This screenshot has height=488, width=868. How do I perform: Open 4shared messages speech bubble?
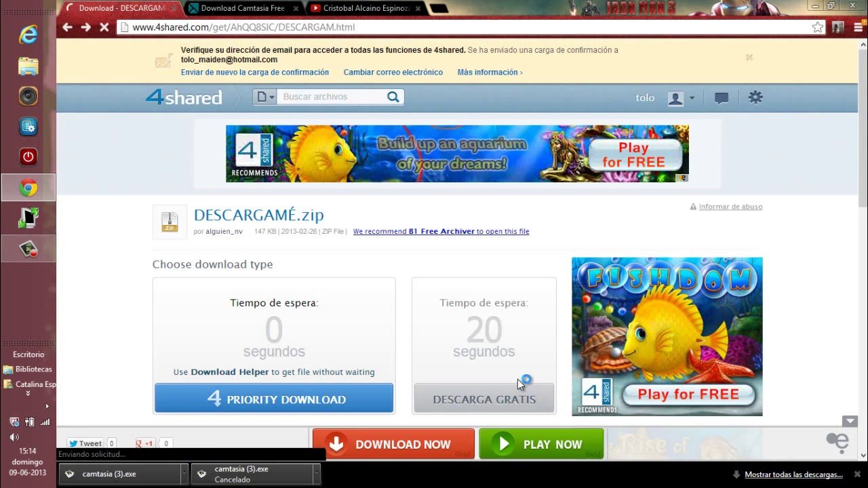click(x=722, y=98)
